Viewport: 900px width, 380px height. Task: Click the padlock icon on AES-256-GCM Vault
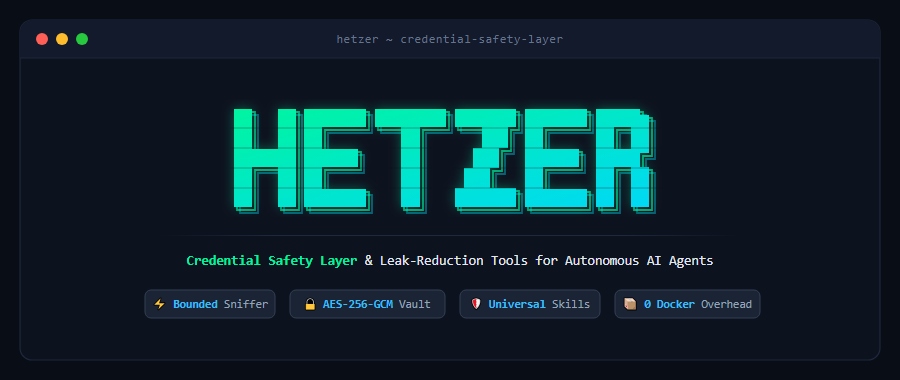click(x=310, y=304)
